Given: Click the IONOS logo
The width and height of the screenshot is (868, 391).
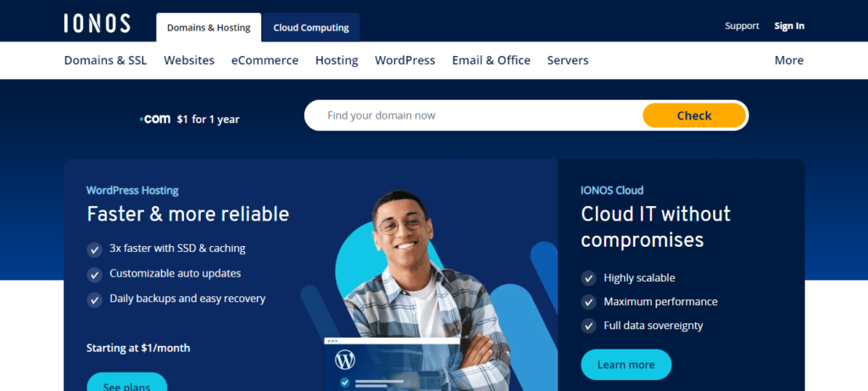Looking at the screenshot, I should click(97, 23).
